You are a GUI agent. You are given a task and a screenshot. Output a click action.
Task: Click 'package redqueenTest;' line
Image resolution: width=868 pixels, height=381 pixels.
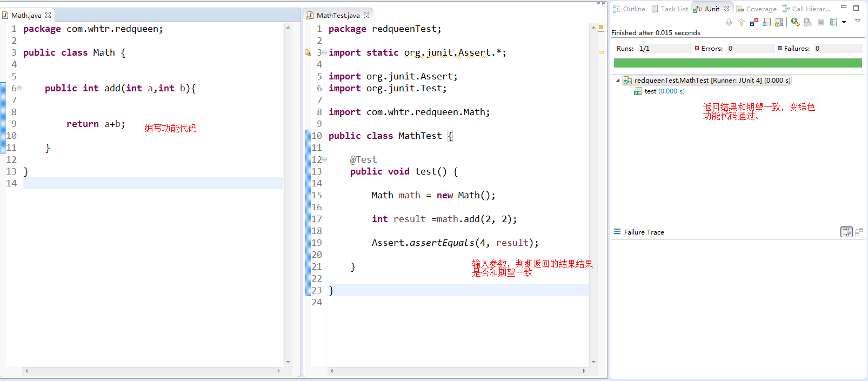385,29
